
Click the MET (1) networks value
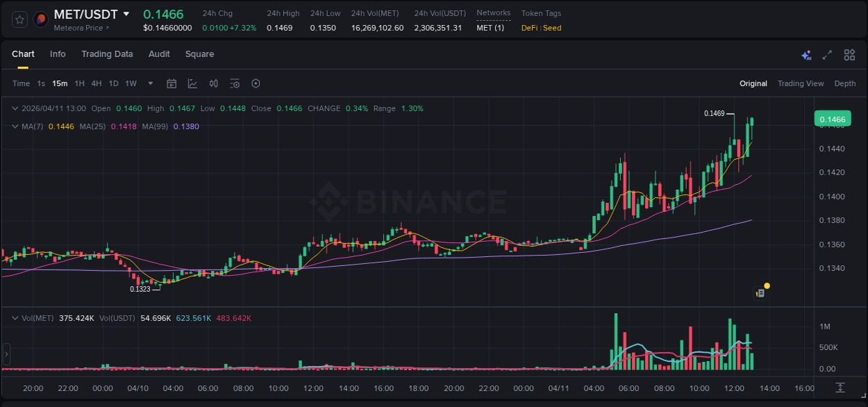490,28
